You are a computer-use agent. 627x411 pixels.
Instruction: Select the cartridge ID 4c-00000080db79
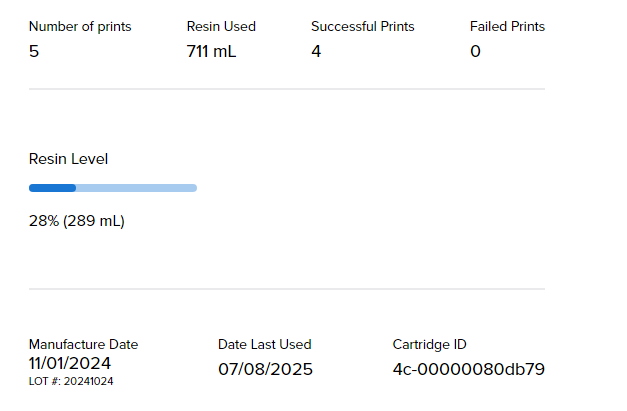point(468,369)
